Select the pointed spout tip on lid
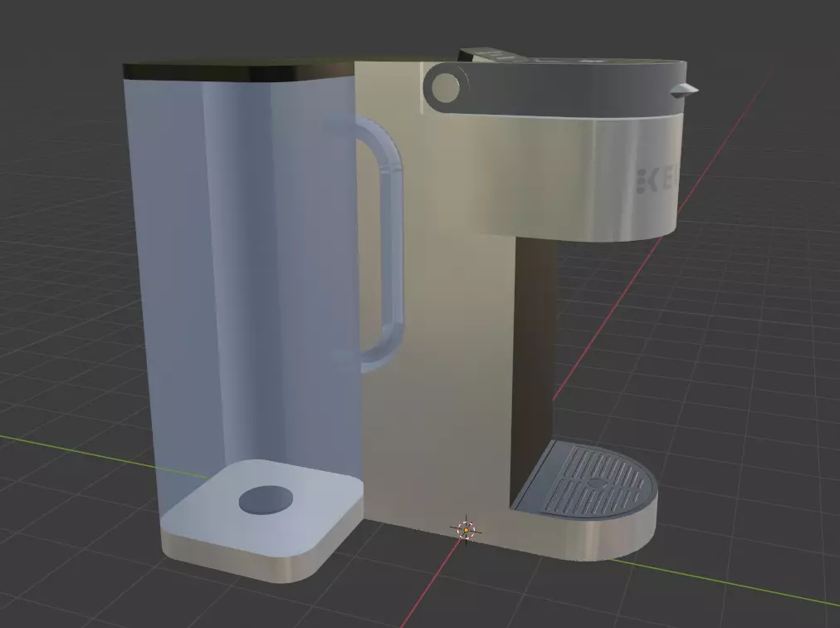The image size is (840, 628). [684, 91]
